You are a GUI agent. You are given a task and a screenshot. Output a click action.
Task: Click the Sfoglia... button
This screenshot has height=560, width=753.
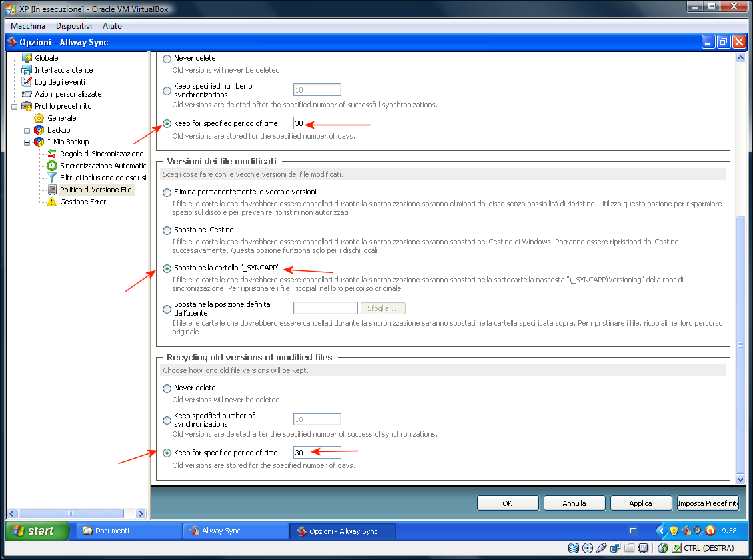[382, 308]
